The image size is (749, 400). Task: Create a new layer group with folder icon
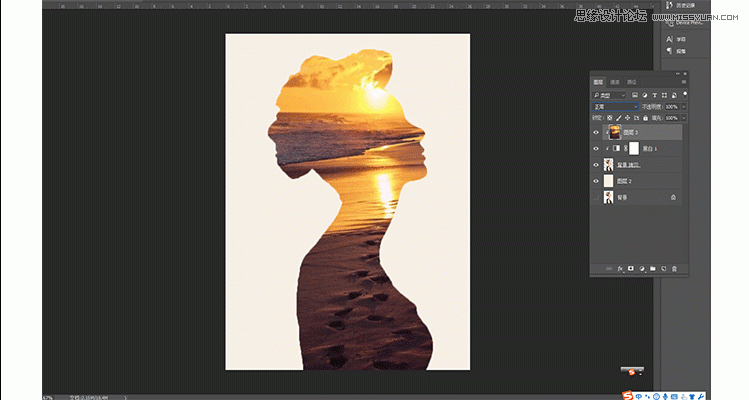[x=653, y=269]
